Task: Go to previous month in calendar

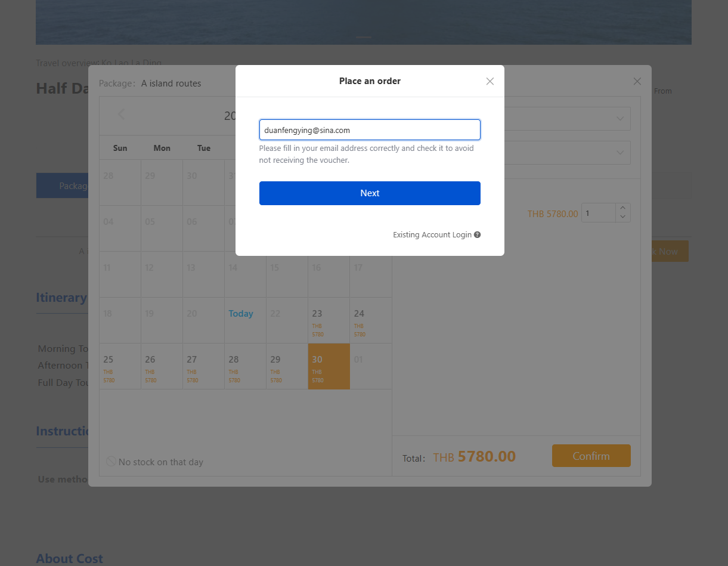Action: 121,114
